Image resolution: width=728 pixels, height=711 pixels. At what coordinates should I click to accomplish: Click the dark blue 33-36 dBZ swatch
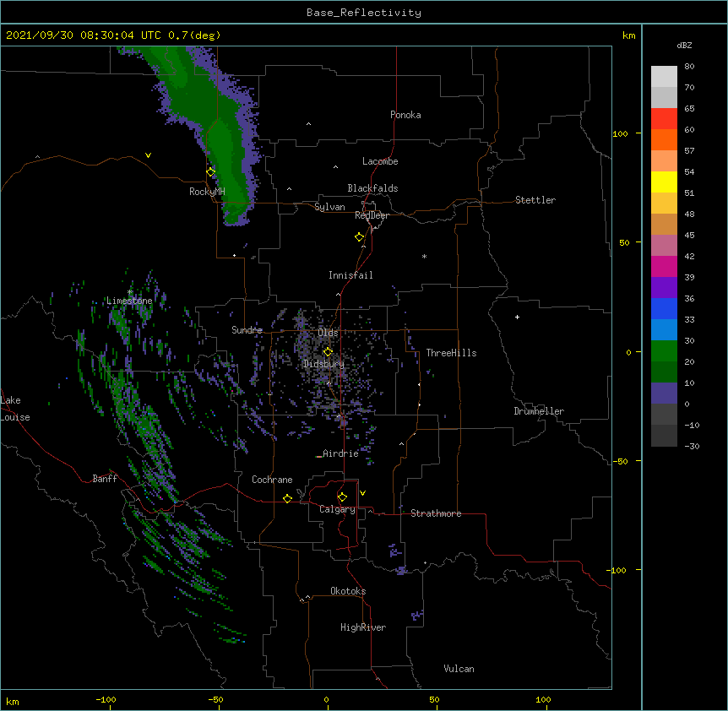pos(664,308)
